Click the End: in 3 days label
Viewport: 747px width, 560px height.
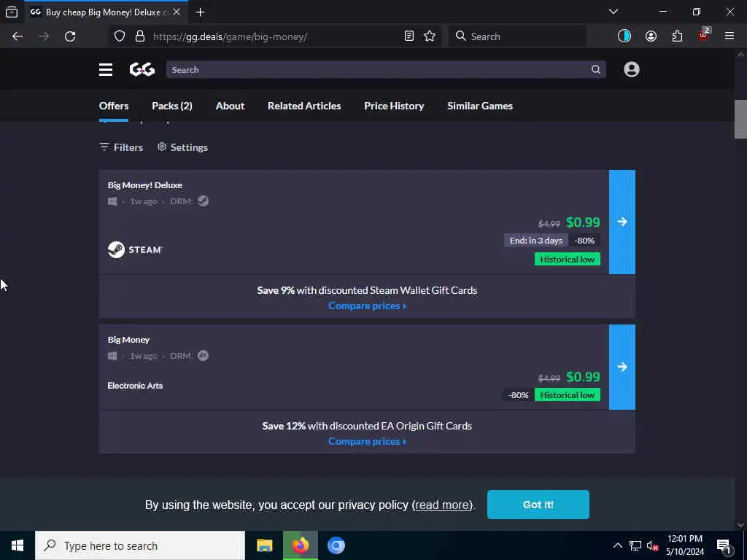[x=536, y=241]
